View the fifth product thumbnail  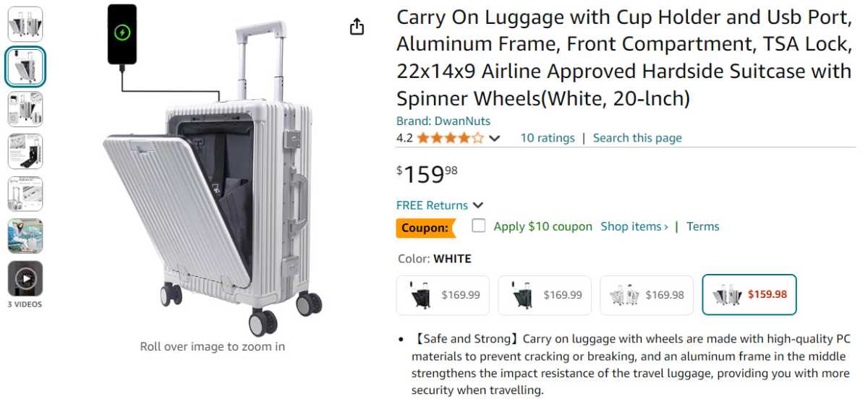(x=25, y=194)
